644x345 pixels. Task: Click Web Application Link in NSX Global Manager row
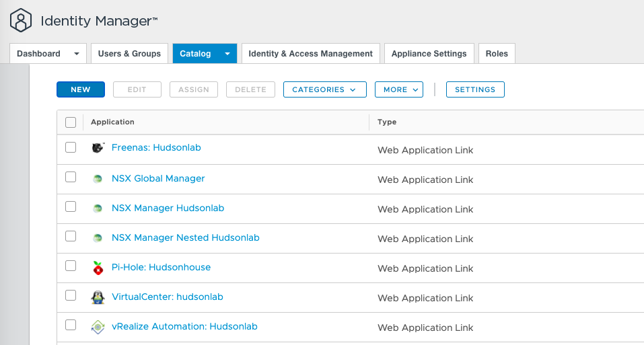point(425,180)
